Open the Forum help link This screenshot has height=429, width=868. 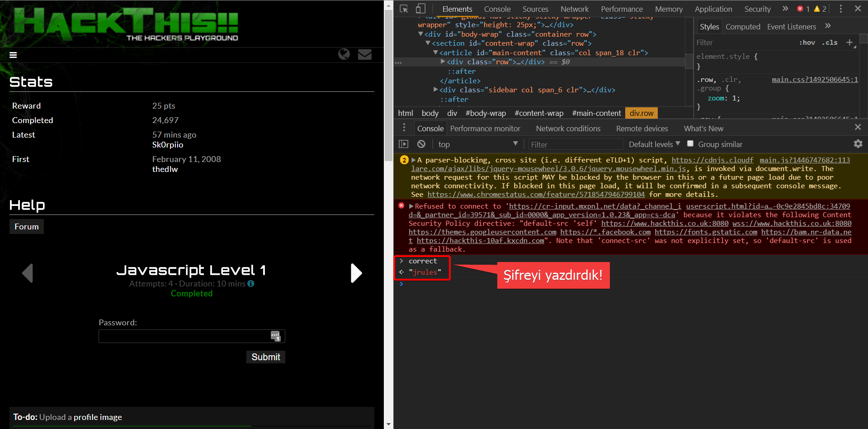click(27, 226)
